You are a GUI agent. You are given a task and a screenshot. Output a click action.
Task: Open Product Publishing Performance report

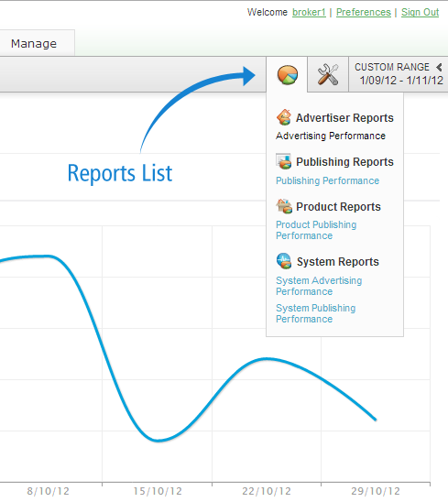(x=316, y=230)
